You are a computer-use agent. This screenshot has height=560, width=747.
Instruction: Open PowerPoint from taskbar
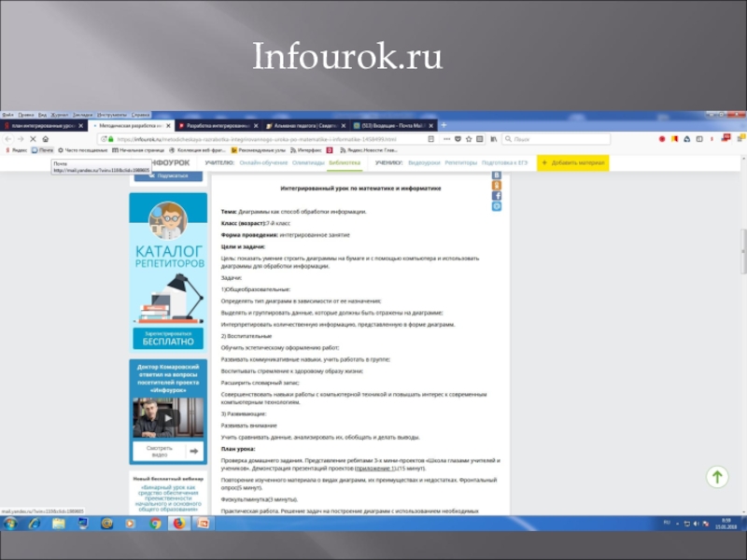[203, 524]
